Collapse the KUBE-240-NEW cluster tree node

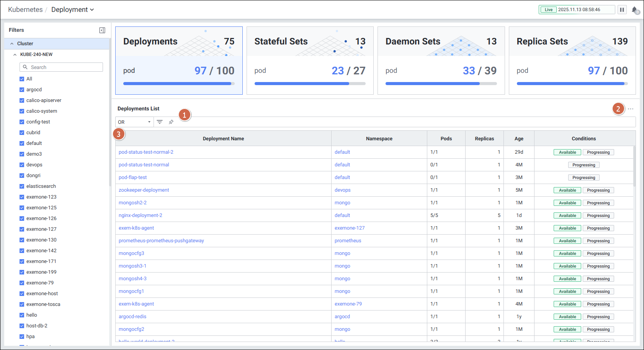15,54
